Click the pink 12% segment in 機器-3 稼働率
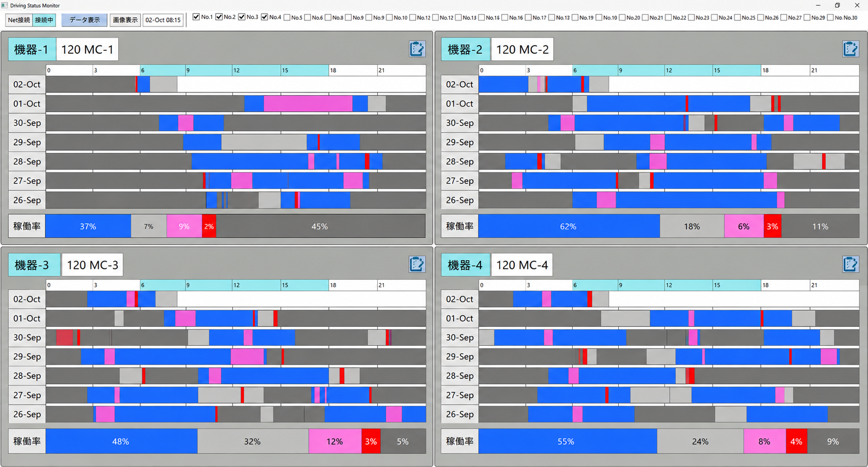 click(x=335, y=442)
